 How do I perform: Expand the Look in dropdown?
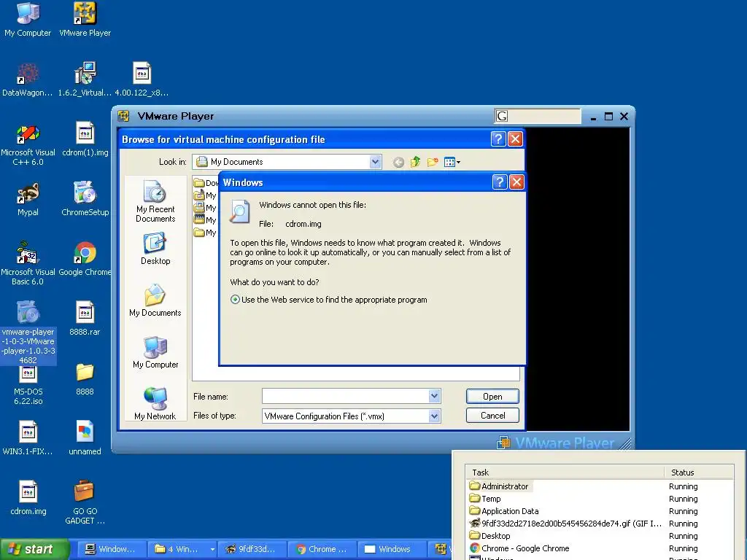[375, 162]
